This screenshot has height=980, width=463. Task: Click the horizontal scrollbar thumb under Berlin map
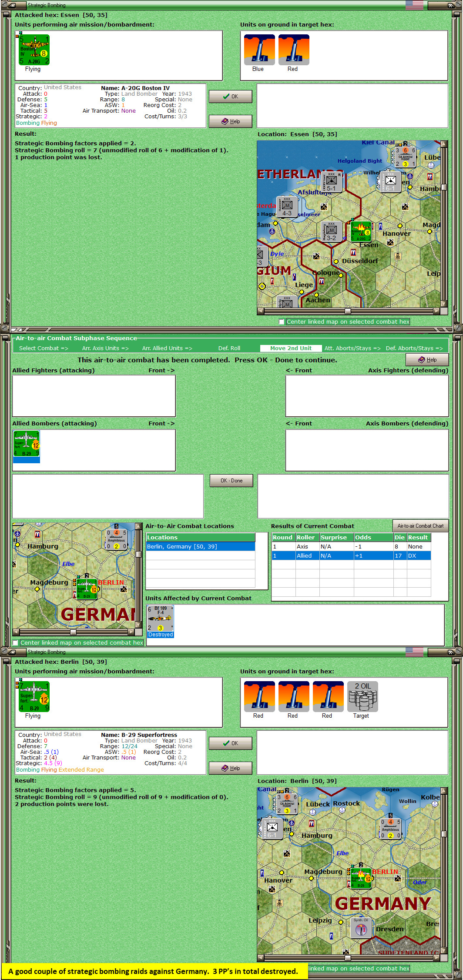click(347, 958)
